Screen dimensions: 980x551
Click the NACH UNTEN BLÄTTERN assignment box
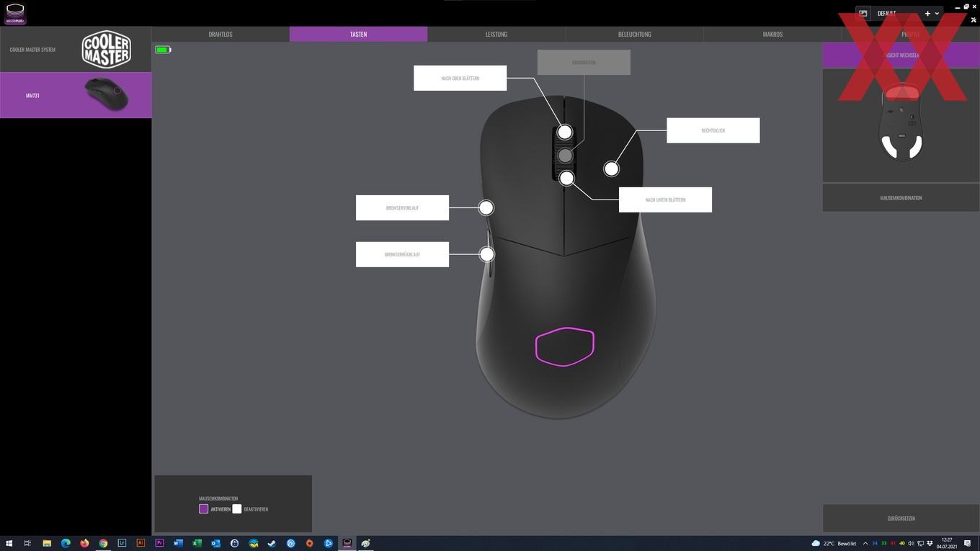665,200
